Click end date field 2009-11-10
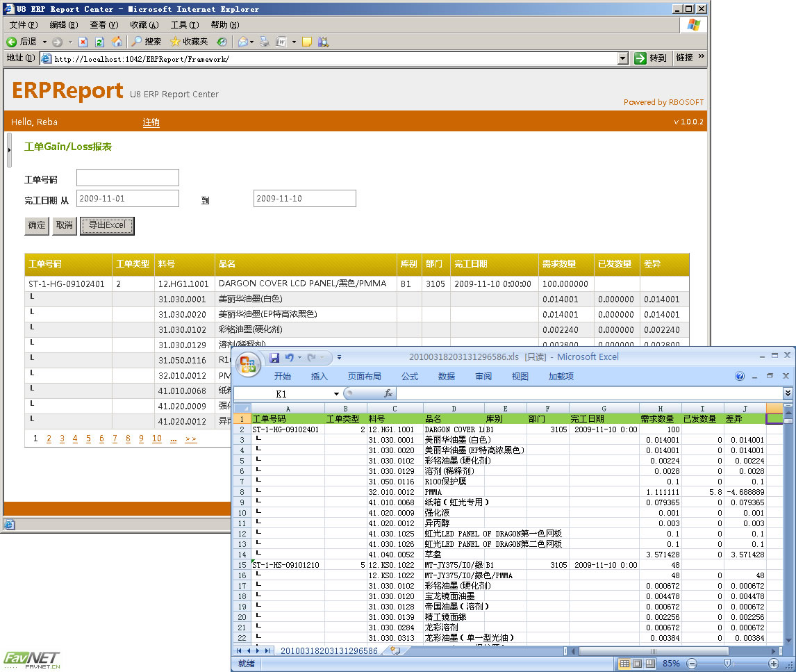Viewport: 796px width, 672px height. coord(305,199)
